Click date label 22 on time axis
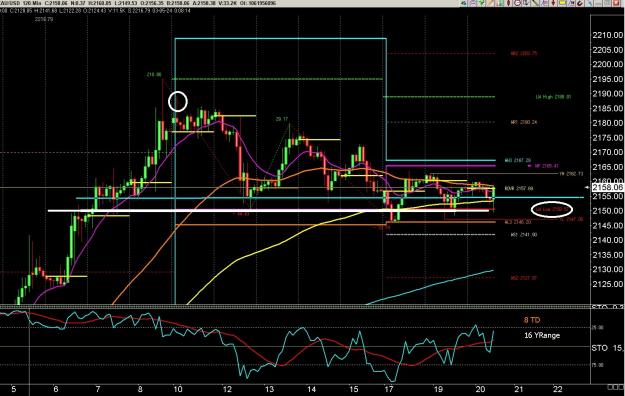The height and width of the screenshot is (396, 625). (558, 389)
